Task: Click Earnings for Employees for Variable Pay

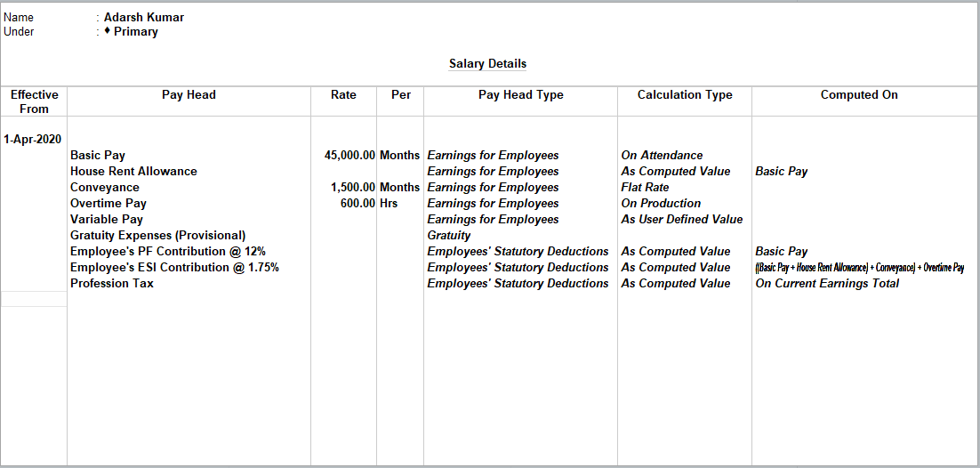Action: (494, 220)
